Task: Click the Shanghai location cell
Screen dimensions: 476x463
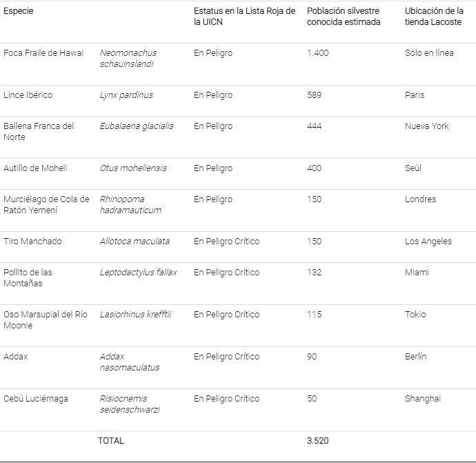Action: (423, 399)
